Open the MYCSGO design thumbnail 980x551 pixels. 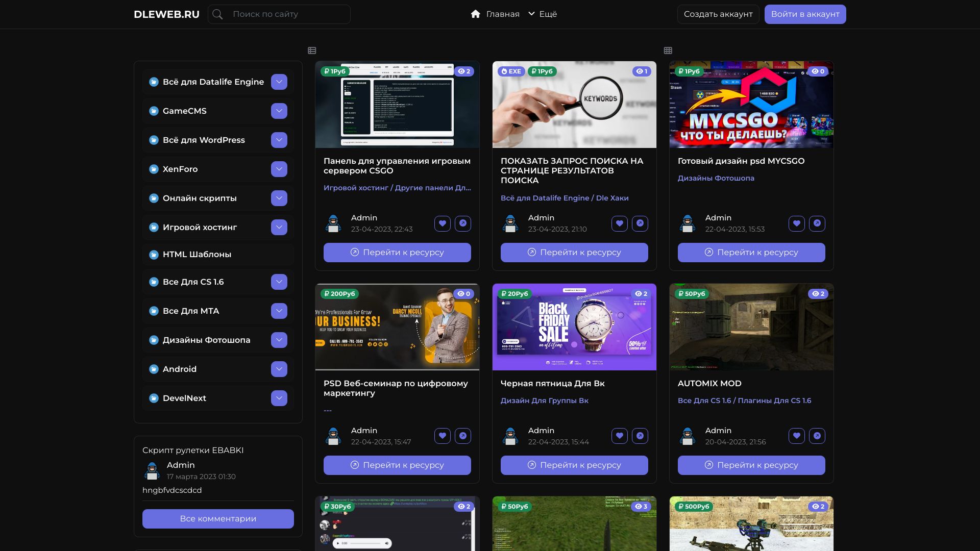pyautogui.click(x=751, y=105)
